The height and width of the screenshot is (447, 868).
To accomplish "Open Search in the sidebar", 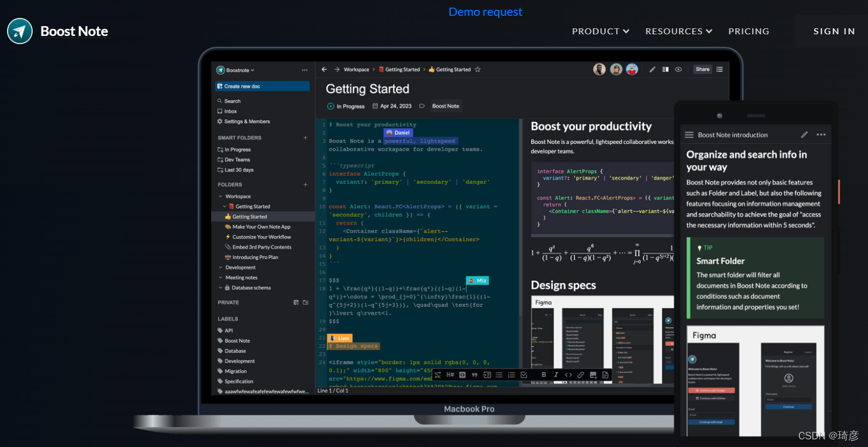I will [229, 101].
